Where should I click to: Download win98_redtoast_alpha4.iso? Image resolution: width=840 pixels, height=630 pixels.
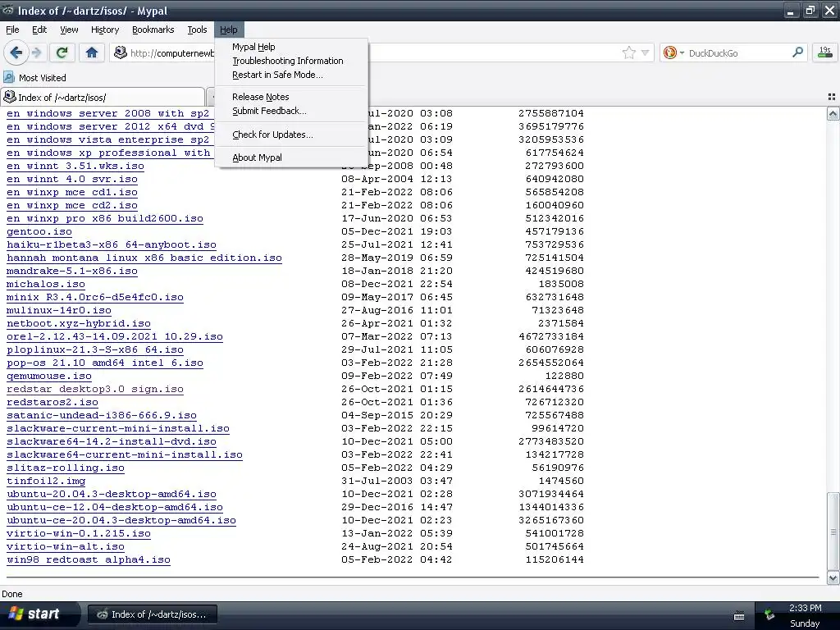click(89, 559)
